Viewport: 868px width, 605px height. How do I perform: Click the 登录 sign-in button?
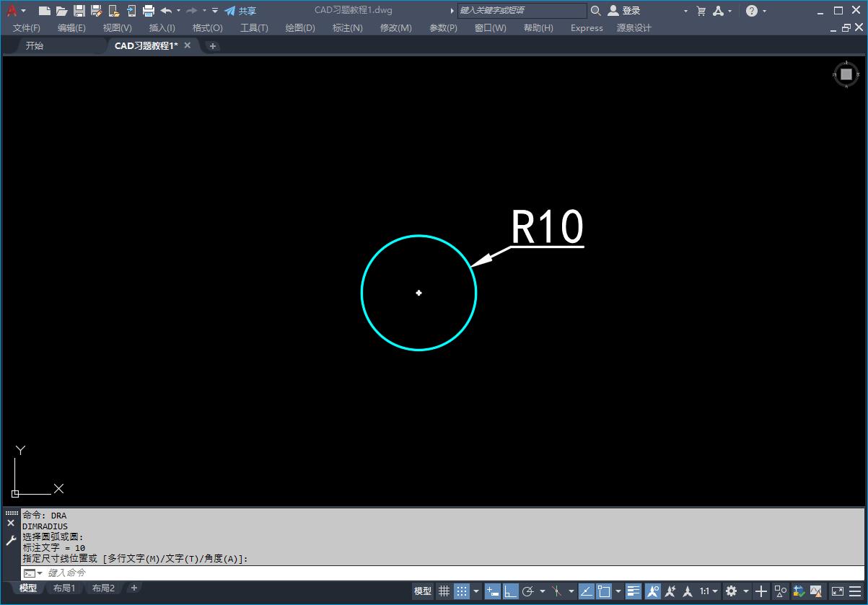[624, 11]
